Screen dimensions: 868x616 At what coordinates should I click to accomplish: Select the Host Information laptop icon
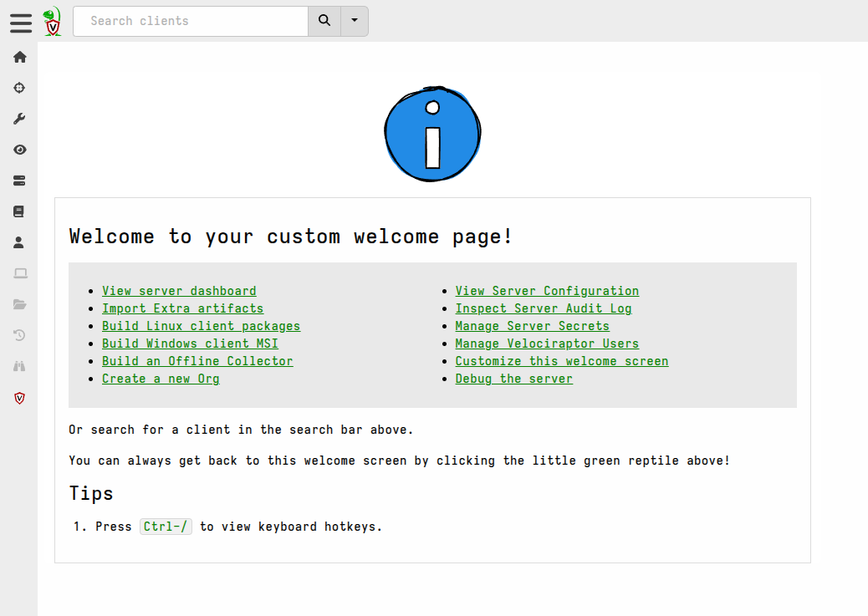point(19,273)
